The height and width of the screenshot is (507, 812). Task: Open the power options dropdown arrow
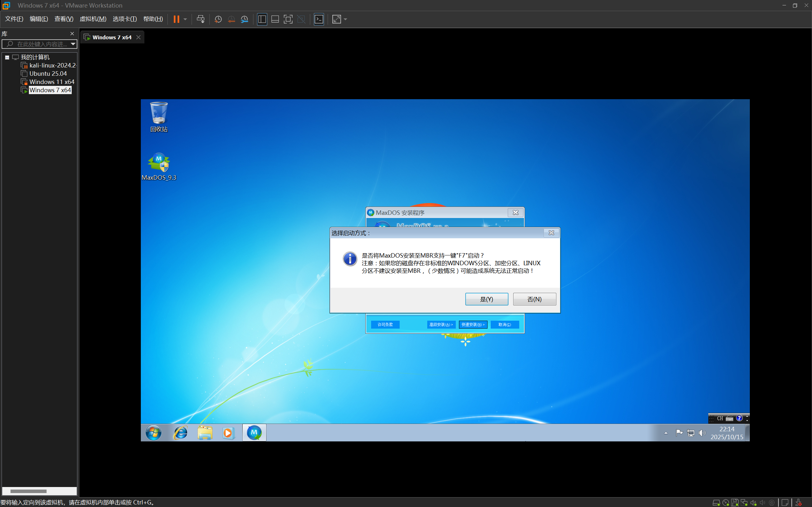(x=185, y=19)
